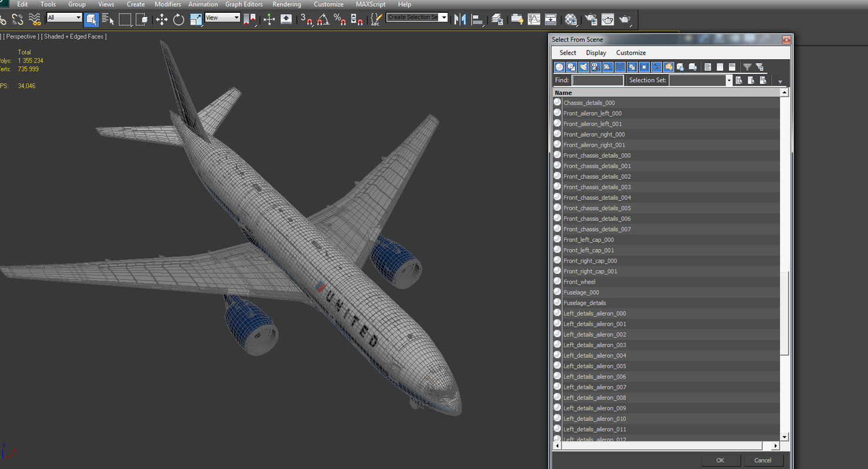
Task: Open the Graphite ribbon toggle icon
Action: [517, 19]
